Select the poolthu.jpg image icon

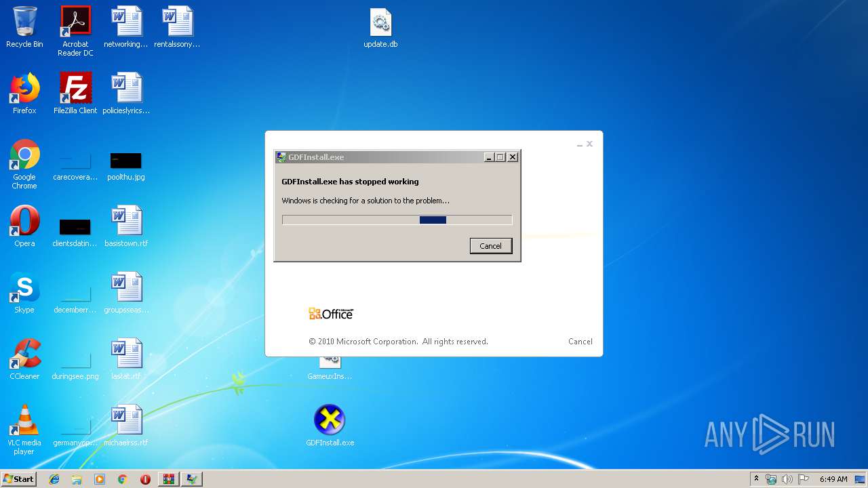pyautogui.click(x=126, y=167)
